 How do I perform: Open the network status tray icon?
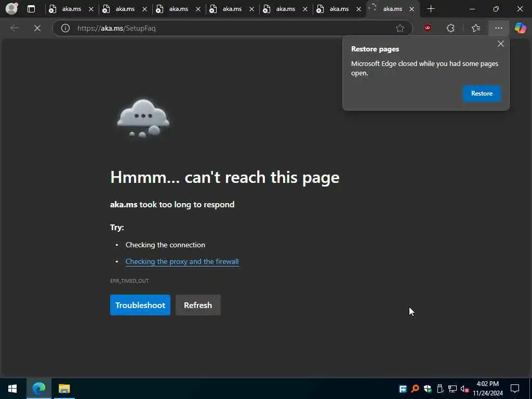(453, 389)
